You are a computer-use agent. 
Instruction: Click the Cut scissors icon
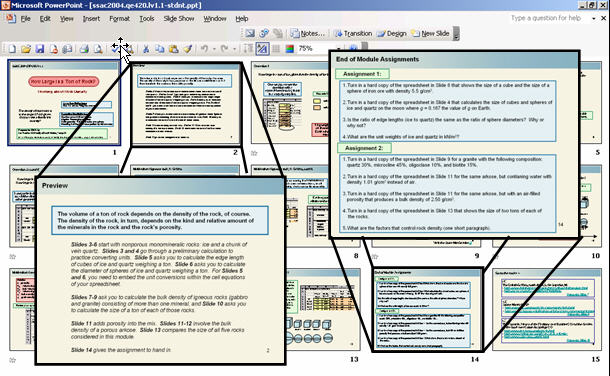click(146, 49)
